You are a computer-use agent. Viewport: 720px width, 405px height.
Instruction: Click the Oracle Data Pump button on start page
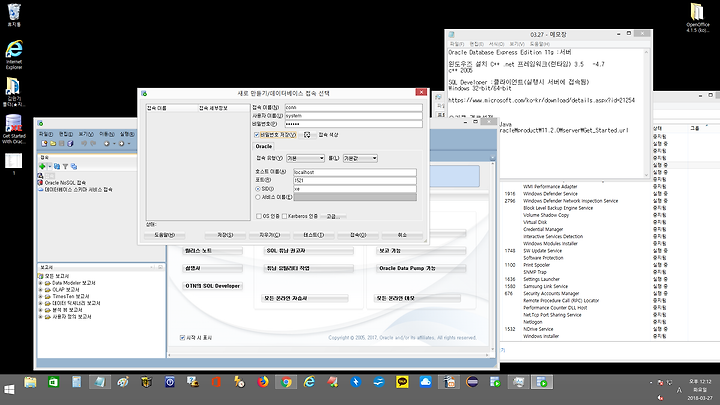tap(421, 268)
